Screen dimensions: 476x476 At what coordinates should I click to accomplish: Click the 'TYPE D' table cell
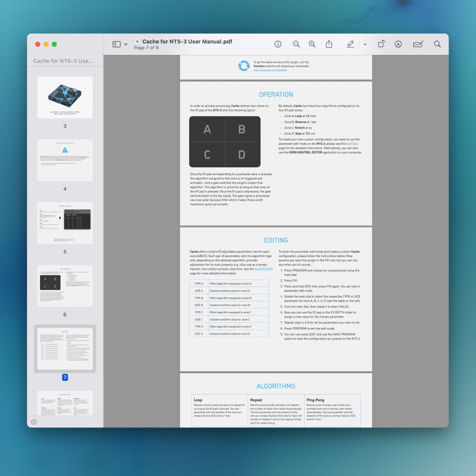click(198, 327)
